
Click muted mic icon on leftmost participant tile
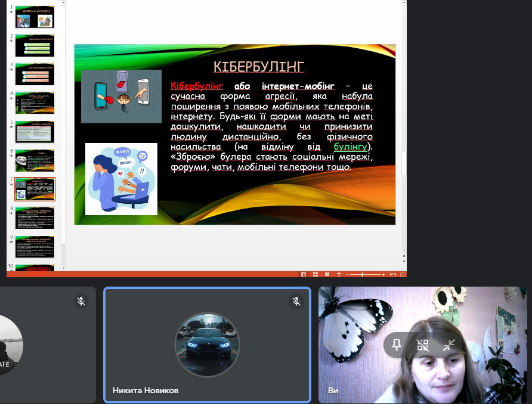pos(81,302)
